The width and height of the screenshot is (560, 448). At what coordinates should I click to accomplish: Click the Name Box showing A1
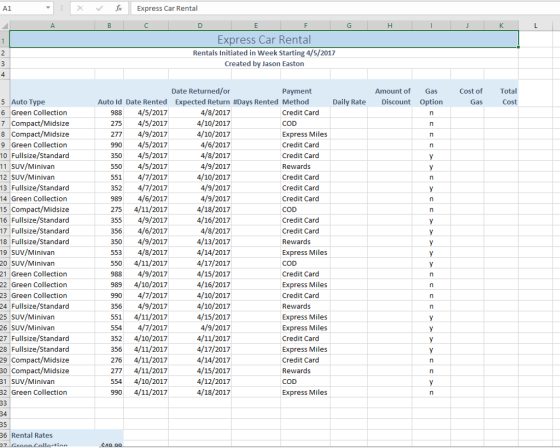pyautogui.click(x=26, y=8)
